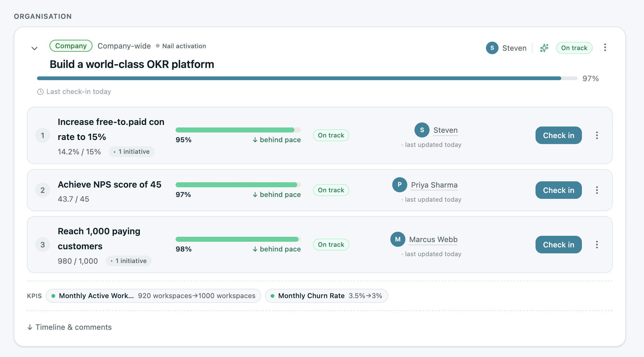644x357 pixels.
Task: Click Steven's avatar in the objective header
Action: coord(492,48)
